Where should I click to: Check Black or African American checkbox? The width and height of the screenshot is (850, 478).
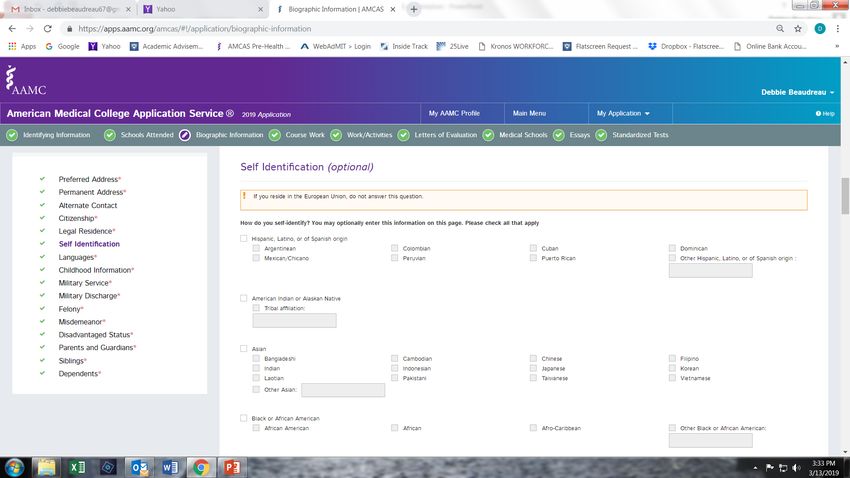point(243,418)
